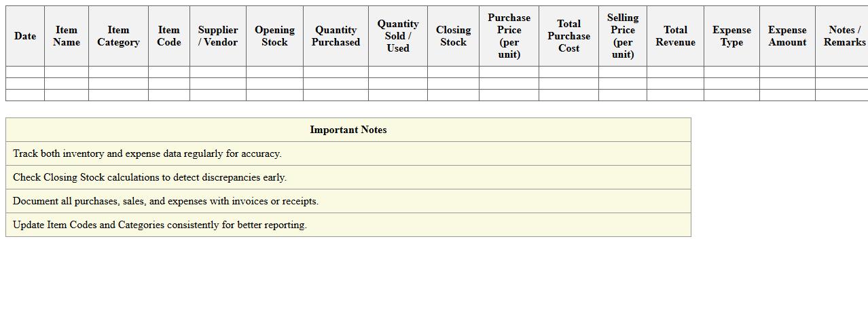Select the Selling Price (per unit) header
868x330 pixels.
click(x=623, y=36)
